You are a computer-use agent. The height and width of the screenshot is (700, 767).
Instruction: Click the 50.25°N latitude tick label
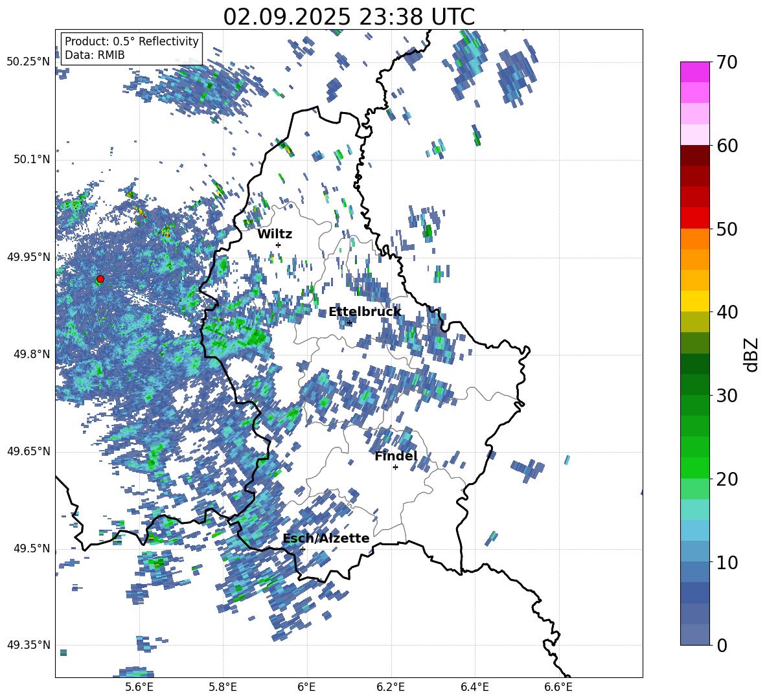[x=28, y=62]
